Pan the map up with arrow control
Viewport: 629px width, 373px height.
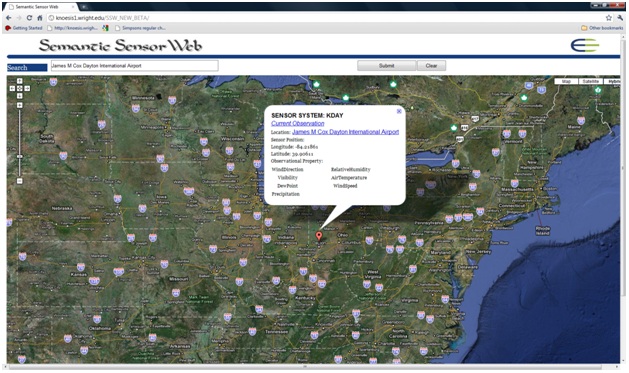(x=20, y=81)
